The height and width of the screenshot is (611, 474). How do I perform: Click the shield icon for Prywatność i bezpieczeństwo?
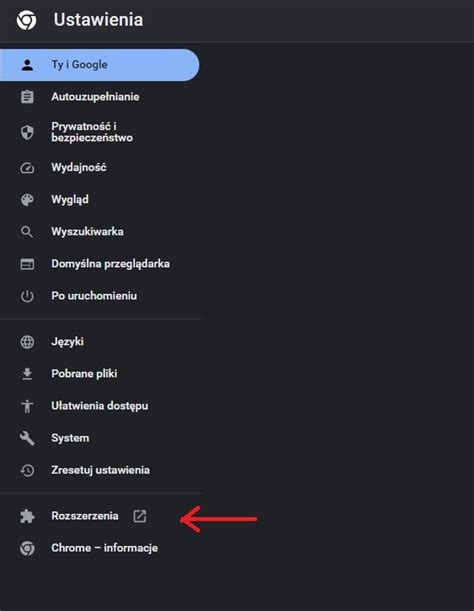click(x=27, y=132)
